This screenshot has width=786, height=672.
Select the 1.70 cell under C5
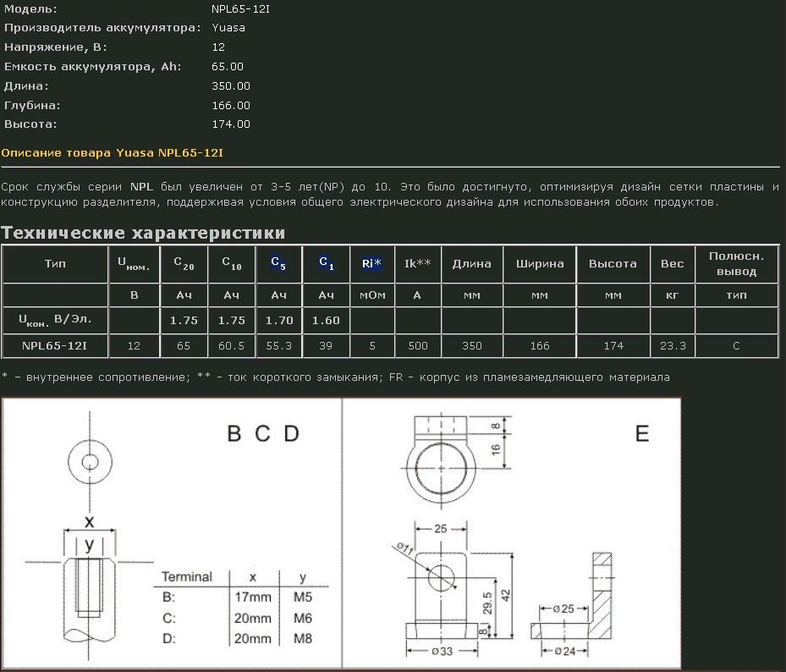tap(279, 320)
